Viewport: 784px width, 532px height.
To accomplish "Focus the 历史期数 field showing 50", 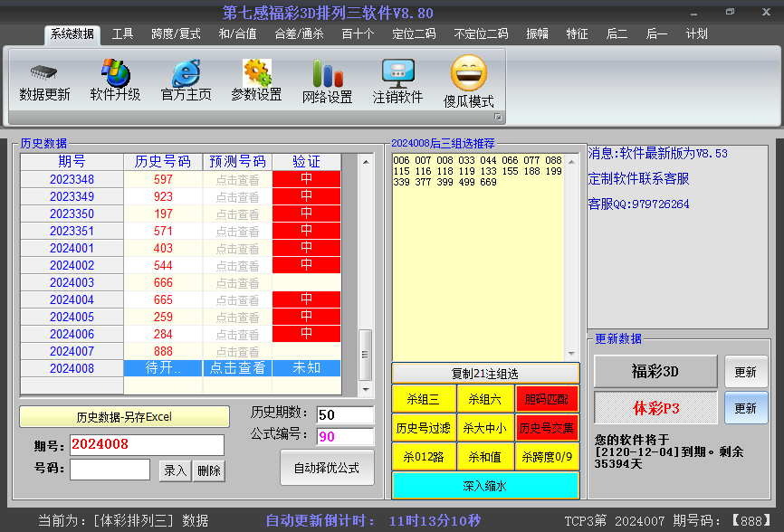I will tap(345, 414).
